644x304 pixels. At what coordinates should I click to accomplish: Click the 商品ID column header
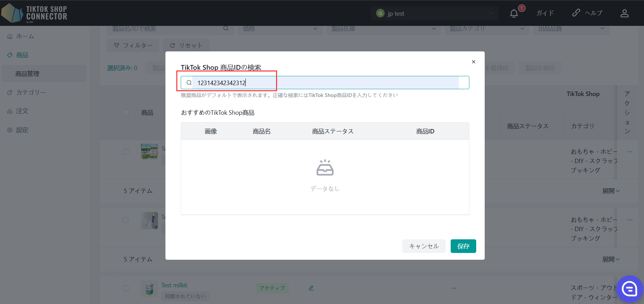click(x=425, y=131)
